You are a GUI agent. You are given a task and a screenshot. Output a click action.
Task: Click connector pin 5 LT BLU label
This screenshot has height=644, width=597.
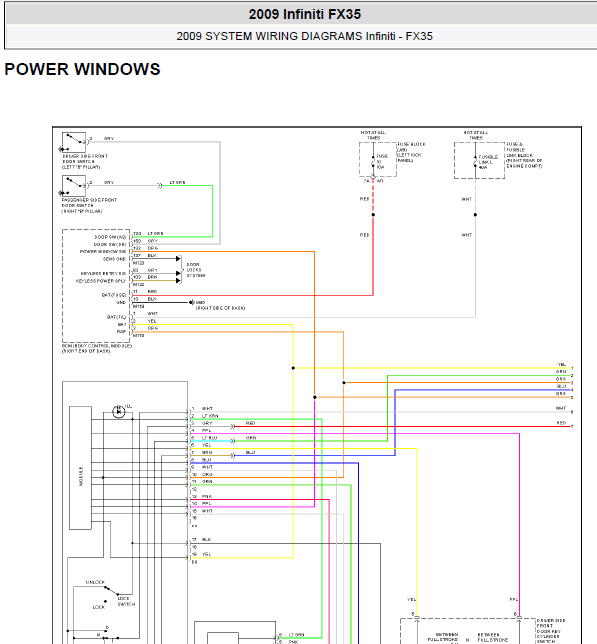click(x=209, y=438)
